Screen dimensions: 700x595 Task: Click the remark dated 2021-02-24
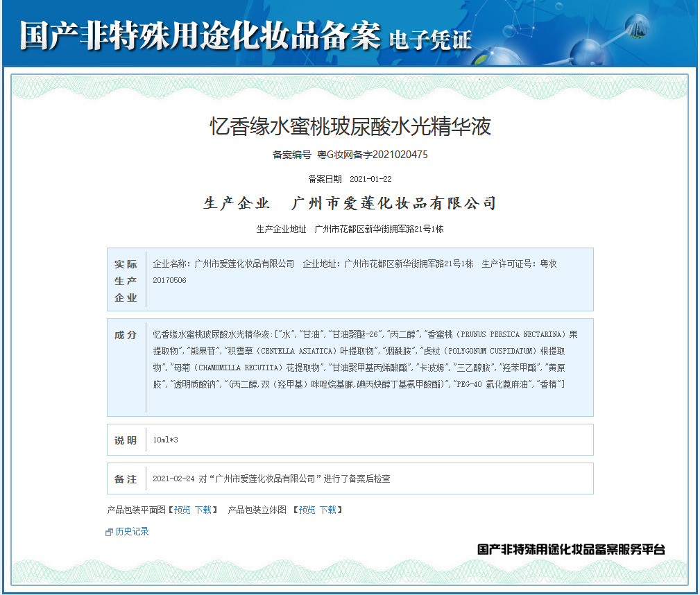pyautogui.click(x=271, y=478)
